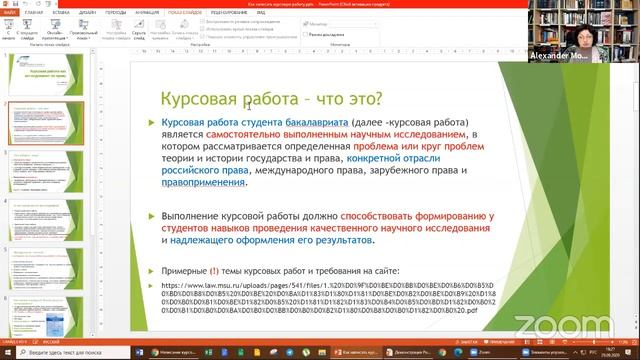This screenshot has width=640, height=360.
Task: Switch to ПЕРЕХОДЫ ribbon tab
Action: (x=116, y=13)
